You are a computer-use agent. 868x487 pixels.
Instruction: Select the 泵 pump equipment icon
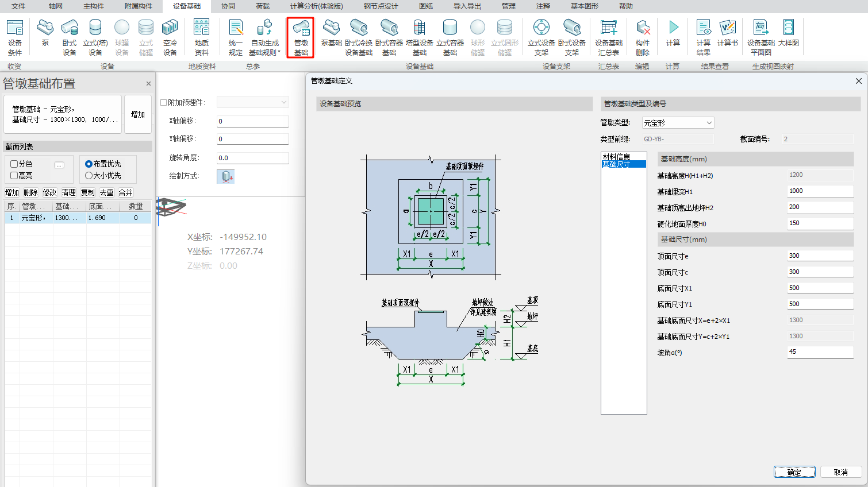pyautogui.click(x=45, y=33)
